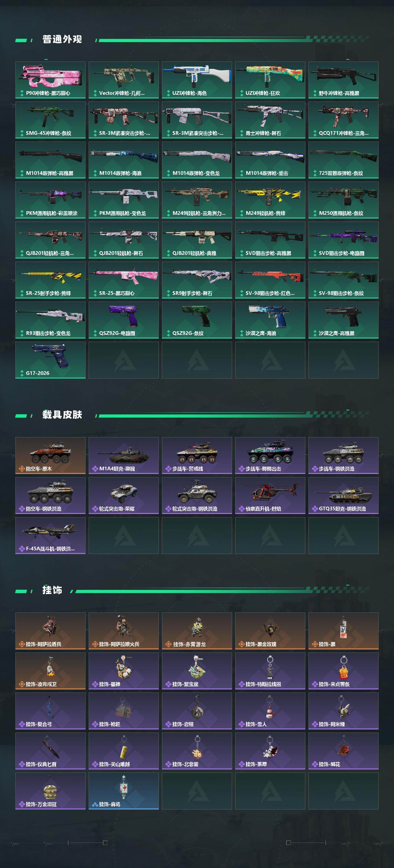
Task: Select the 挂饰-麻将 mahjong charm
Action: [124, 791]
